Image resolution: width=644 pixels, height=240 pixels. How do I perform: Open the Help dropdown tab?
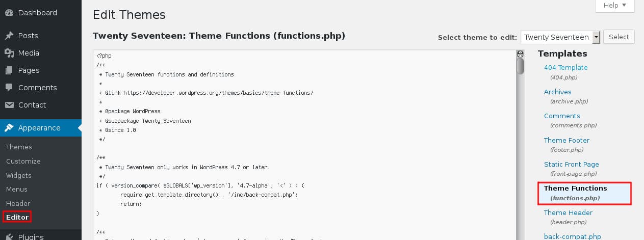pos(615,6)
